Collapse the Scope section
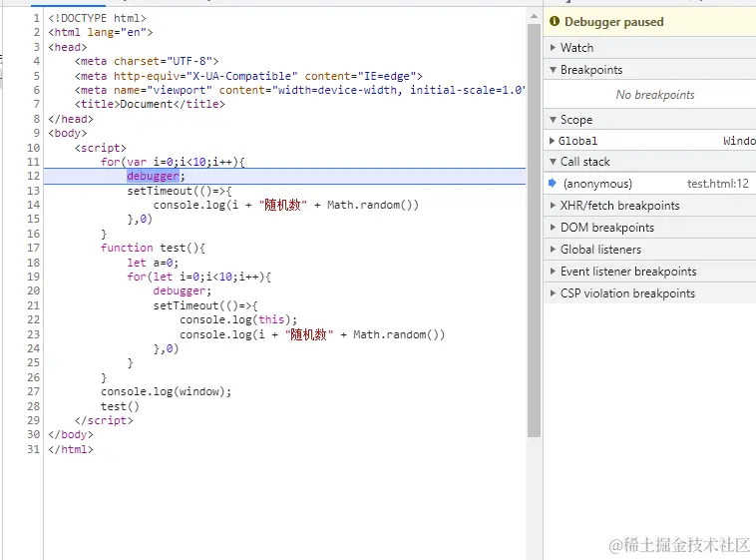The height and width of the screenshot is (560, 756). 649,120
